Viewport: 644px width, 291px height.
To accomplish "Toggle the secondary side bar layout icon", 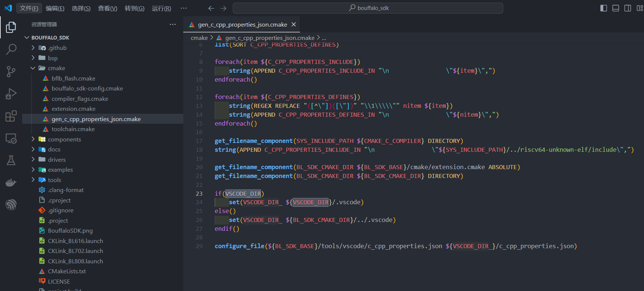I will [628, 8].
